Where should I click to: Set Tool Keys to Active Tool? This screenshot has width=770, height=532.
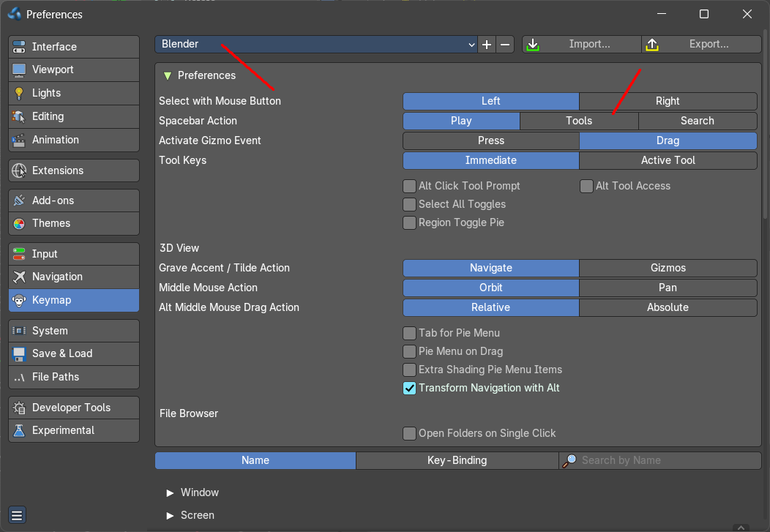tap(668, 160)
